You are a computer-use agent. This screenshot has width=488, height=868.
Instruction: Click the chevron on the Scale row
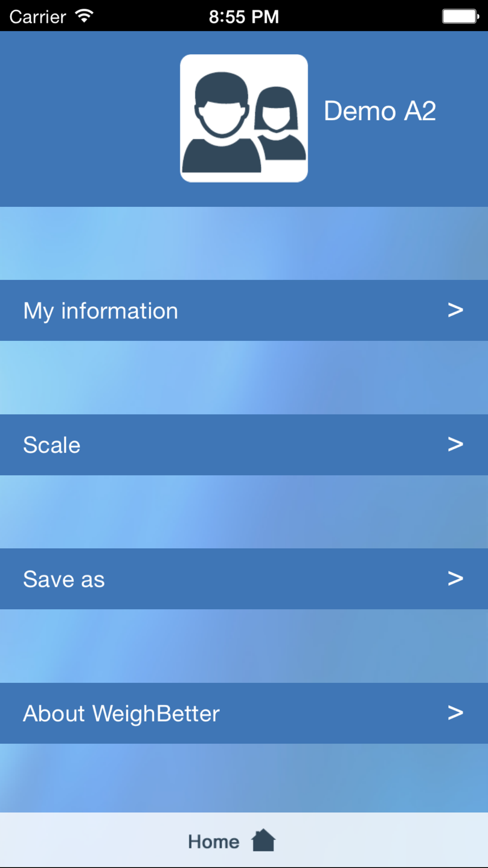(455, 444)
